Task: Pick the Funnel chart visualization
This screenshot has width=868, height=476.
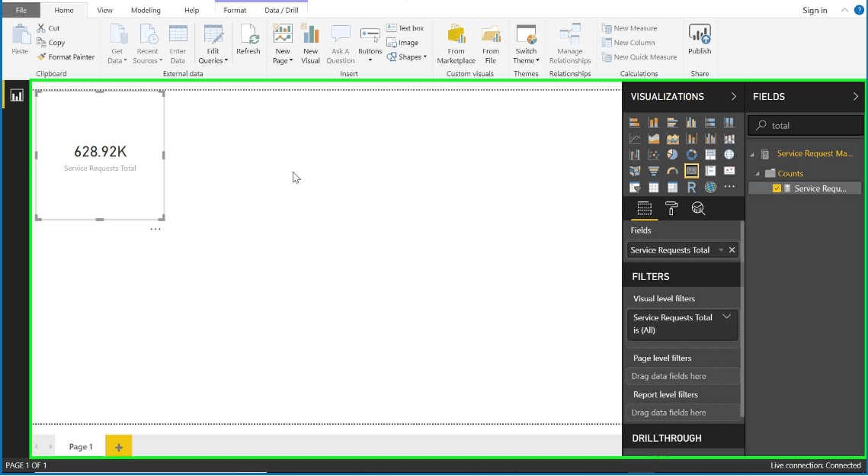Action: point(654,171)
